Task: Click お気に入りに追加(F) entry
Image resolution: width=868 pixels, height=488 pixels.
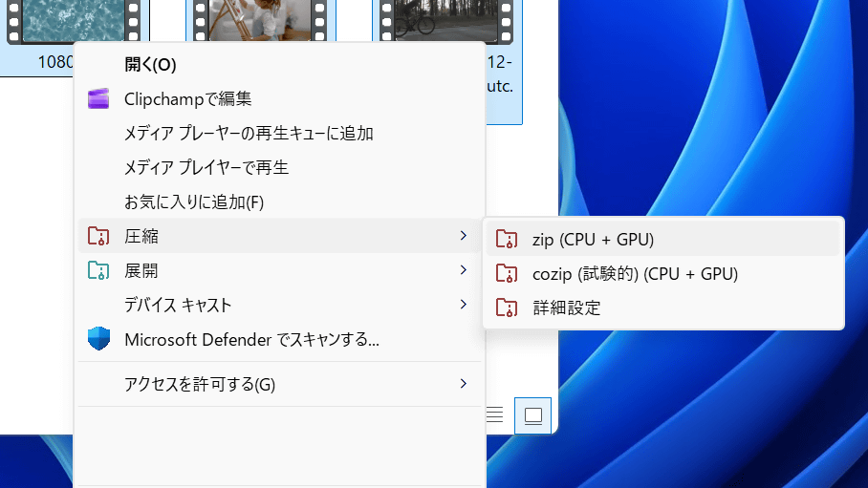Action: [194, 202]
